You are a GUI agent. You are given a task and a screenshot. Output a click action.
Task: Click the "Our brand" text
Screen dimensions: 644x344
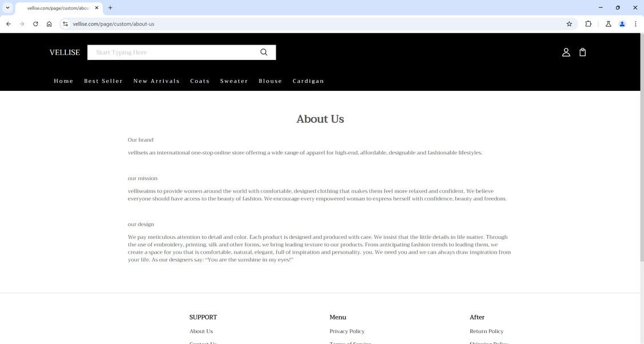coord(141,139)
